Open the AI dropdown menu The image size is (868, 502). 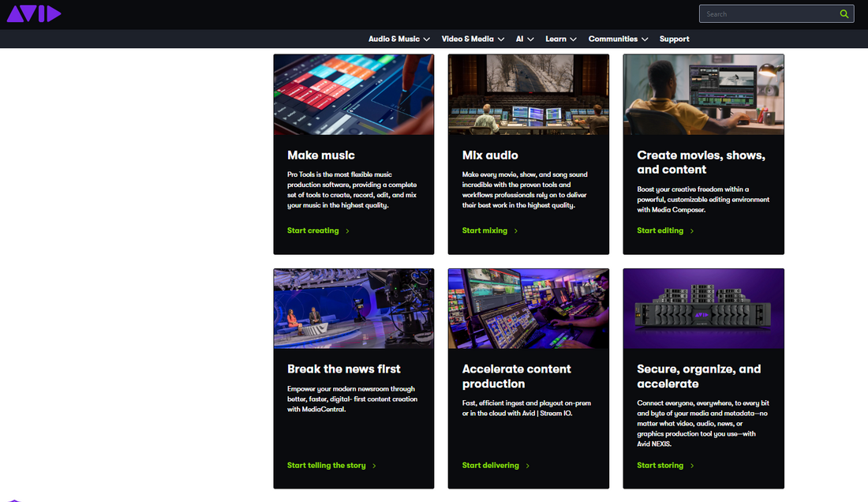pyautogui.click(x=525, y=39)
